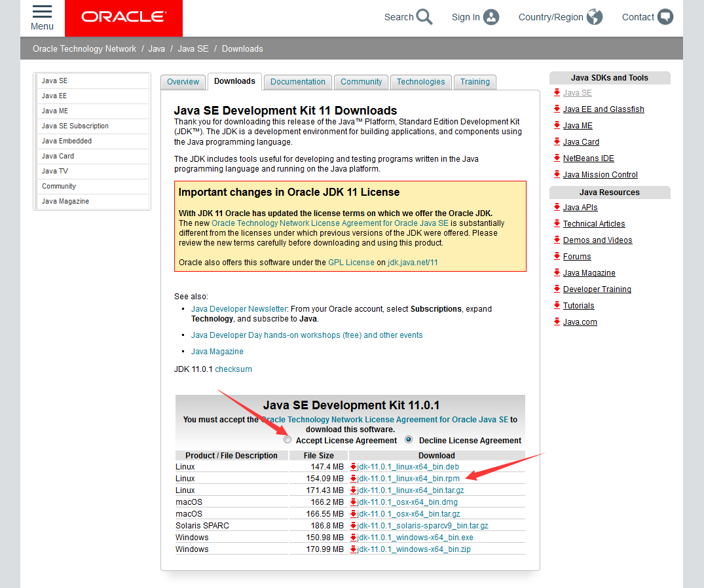Image resolution: width=704 pixels, height=588 pixels.
Task: Click download arrow icon beside Java.com
Action: point(557,322)
